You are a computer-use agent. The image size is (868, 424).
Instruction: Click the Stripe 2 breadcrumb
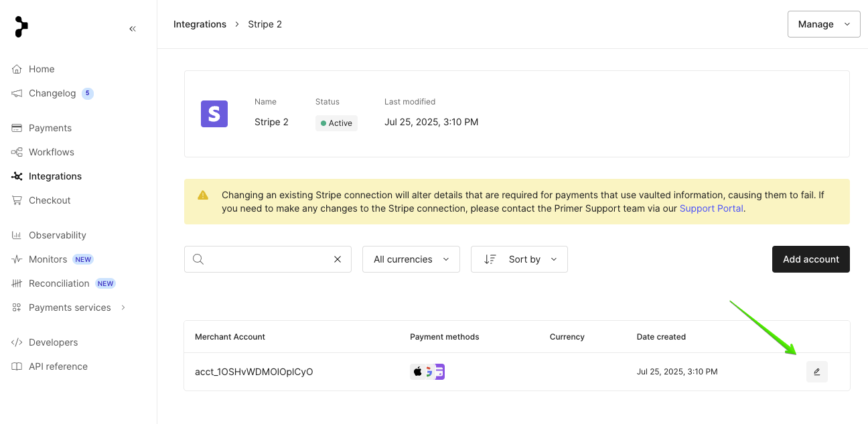[265, 24]
